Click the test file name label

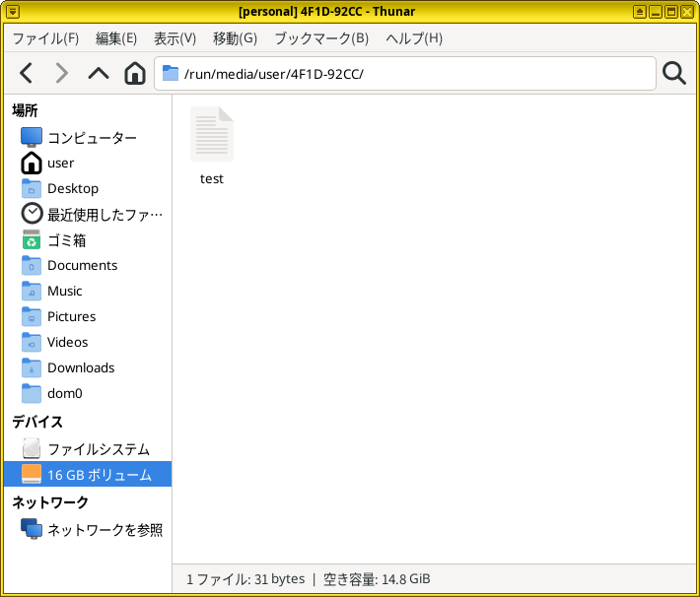(x=212, y=179)
